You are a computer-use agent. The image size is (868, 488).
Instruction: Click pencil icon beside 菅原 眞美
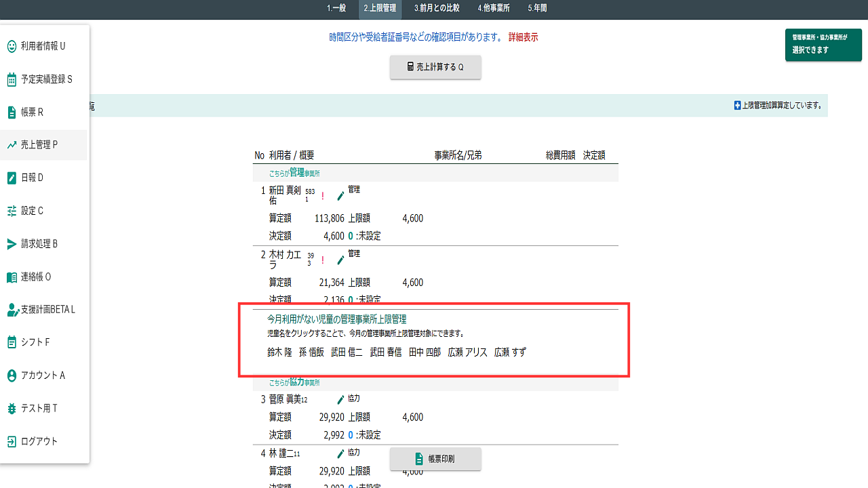pos(341,400)
